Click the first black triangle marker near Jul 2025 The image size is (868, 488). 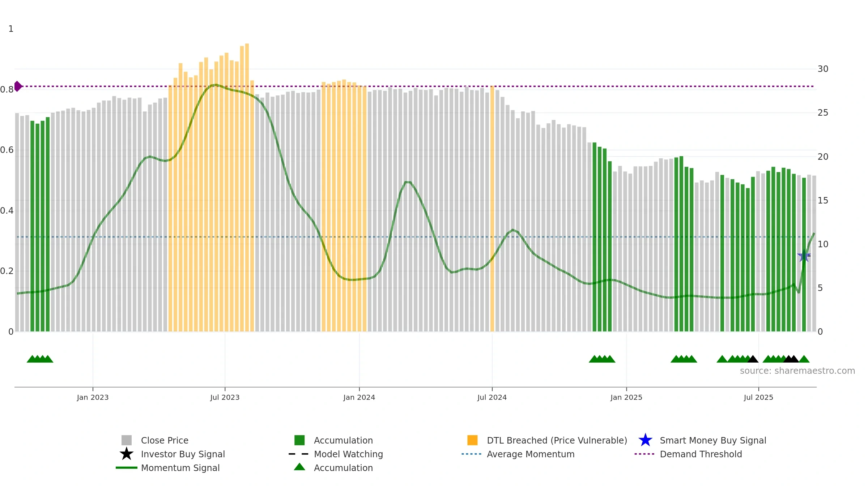(x=753, y=359)
